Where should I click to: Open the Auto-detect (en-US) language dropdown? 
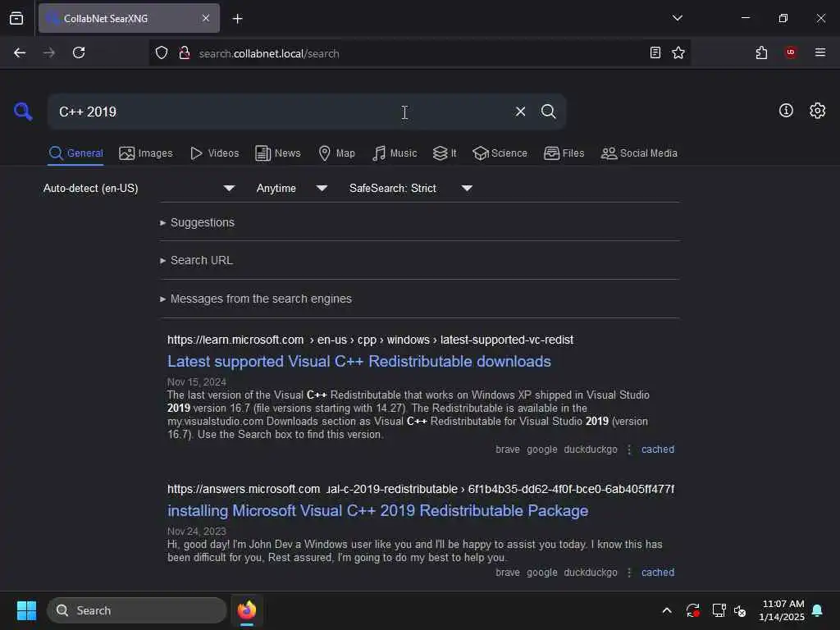(139, 188)
